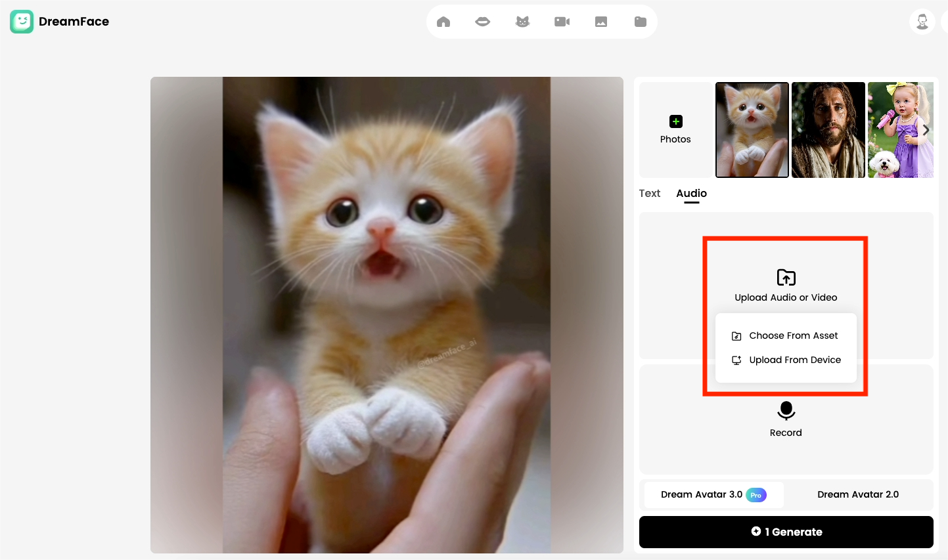The height and width of the screenshot is (560, 948).
Task: Select the cat face pet icon
Action: tap(522, 22)
